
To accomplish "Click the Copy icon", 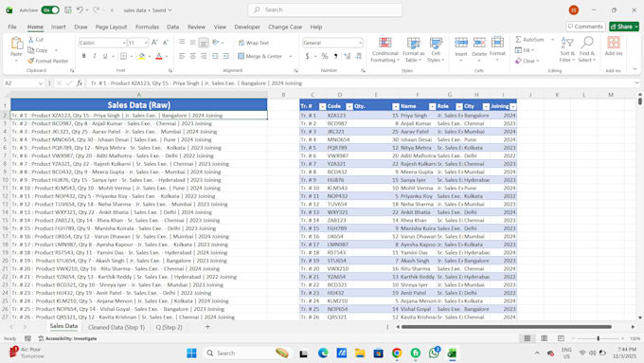I will [31, 50].
